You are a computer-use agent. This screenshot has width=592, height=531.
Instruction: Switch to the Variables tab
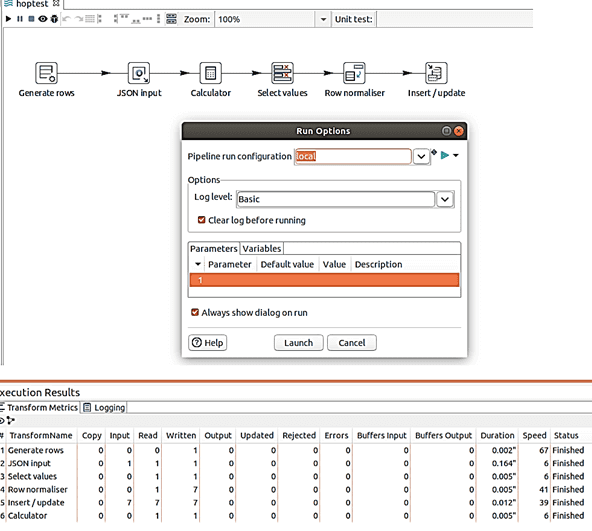(262, 249)
